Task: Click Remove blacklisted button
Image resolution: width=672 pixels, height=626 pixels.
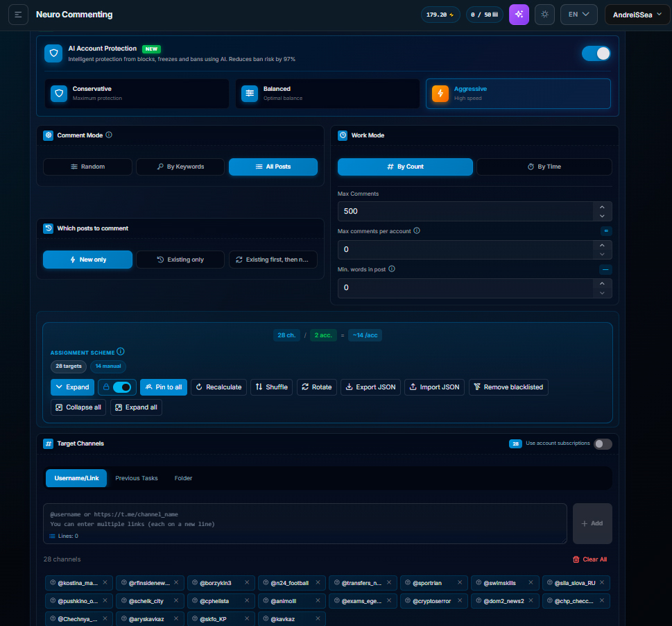Action: click(508, 387)
